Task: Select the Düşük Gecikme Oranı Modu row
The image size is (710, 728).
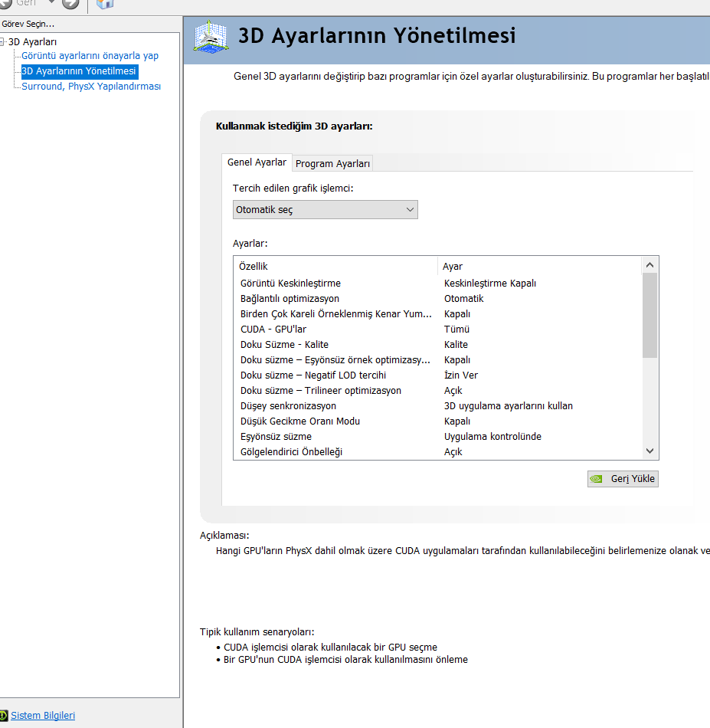Action: [438, 421]
